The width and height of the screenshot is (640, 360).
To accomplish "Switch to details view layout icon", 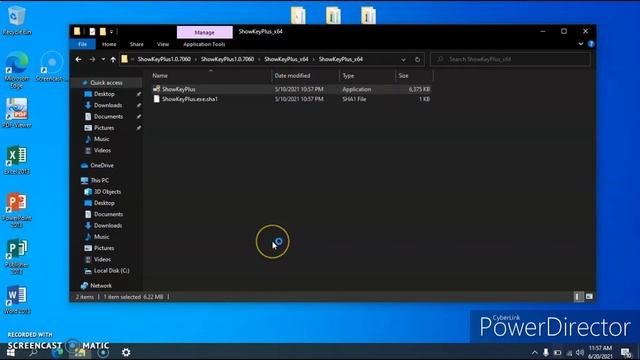I will coord(578,297).
